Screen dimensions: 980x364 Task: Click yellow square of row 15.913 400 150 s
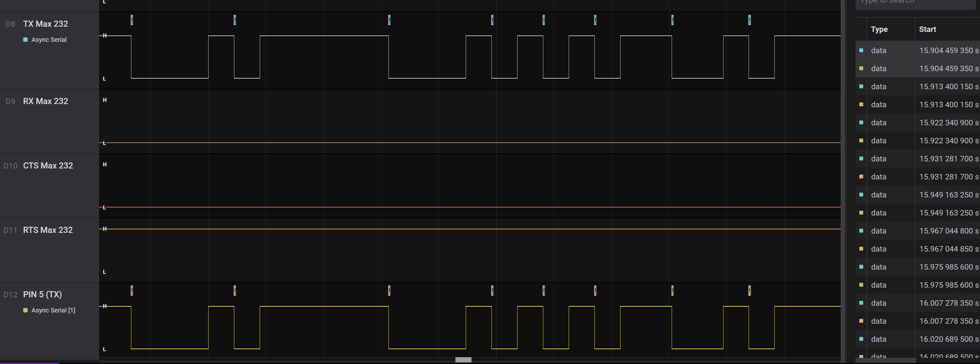click(861, 104)
